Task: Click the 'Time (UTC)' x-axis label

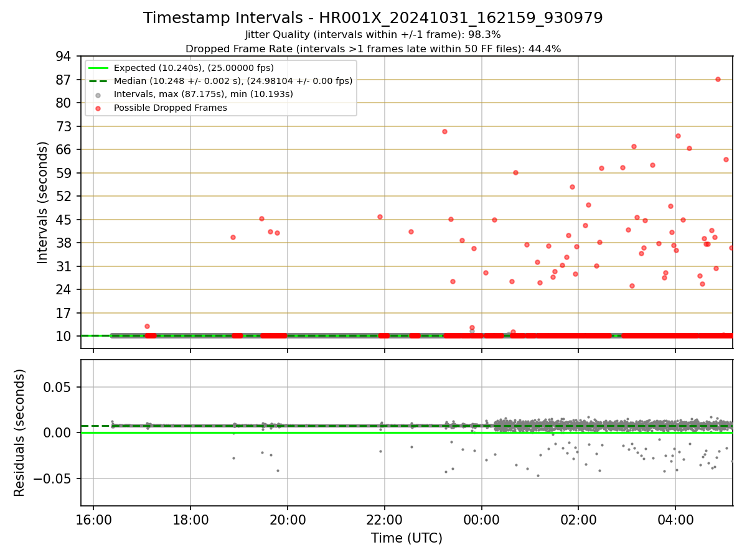Action: pos(406,538)
